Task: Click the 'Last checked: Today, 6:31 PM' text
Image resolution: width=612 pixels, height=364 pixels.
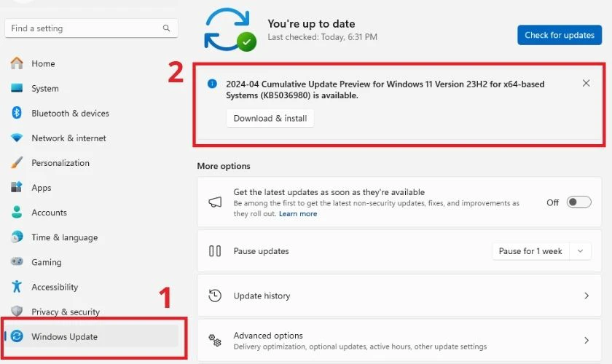Action: [x=322, y=37]
